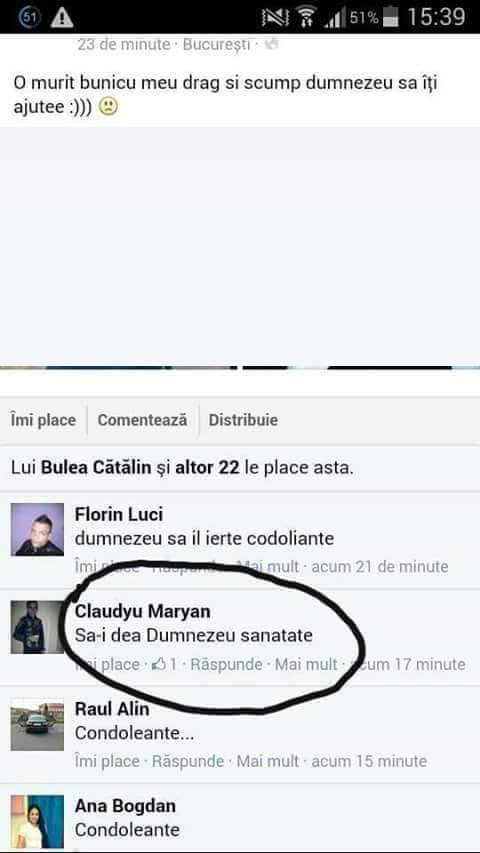Viewport: 480px width, 853px height.
Task: Tap the vibrate mode icon
Action: point(275,18)
